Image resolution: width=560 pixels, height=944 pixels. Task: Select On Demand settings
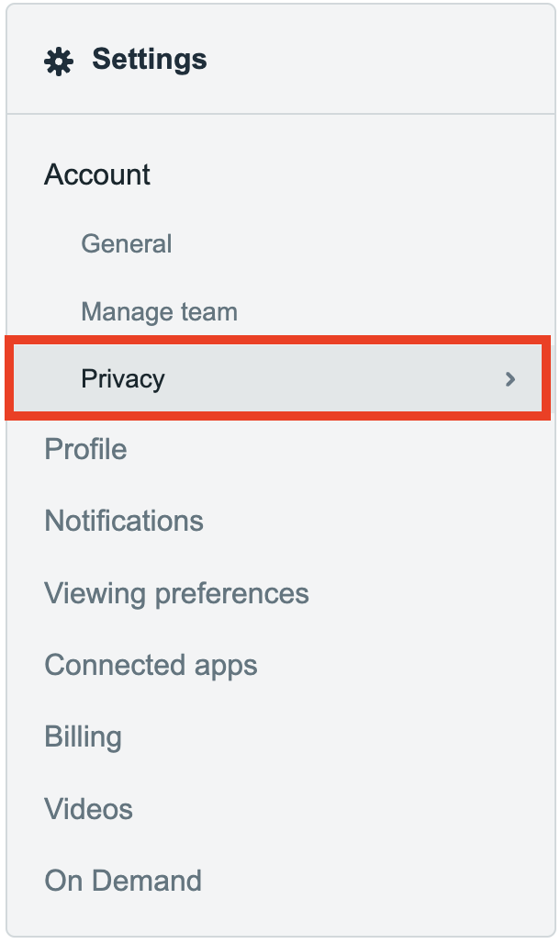click(123, 881)
